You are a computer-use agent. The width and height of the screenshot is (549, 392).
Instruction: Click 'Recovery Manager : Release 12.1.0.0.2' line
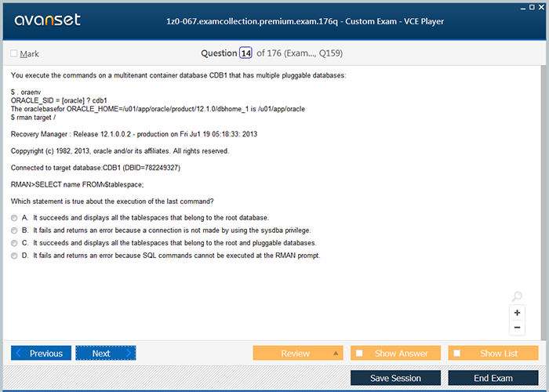coord(134,134)
